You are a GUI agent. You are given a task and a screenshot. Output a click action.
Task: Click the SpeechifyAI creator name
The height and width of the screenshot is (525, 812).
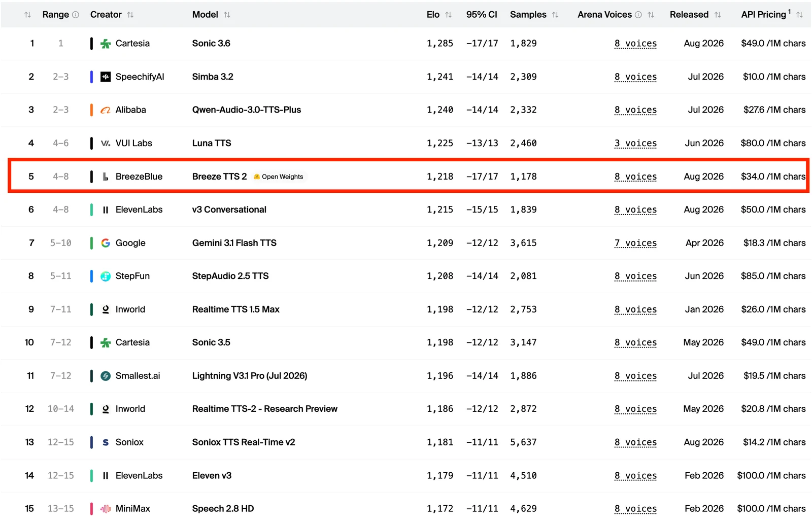(x=140, y=77)
